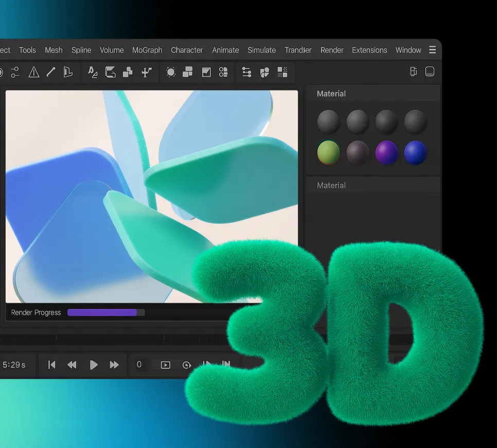Select the green material sphere

[x=328, y=153]
